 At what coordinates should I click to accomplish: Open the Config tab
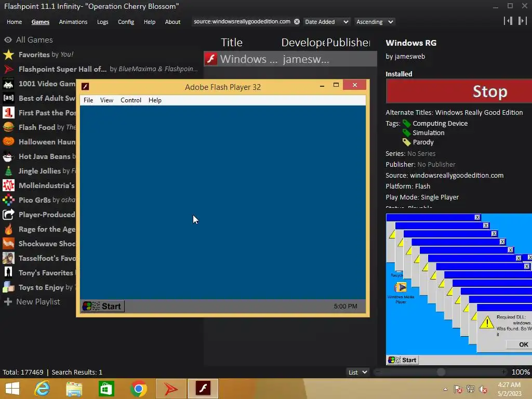tap(126, 22)
